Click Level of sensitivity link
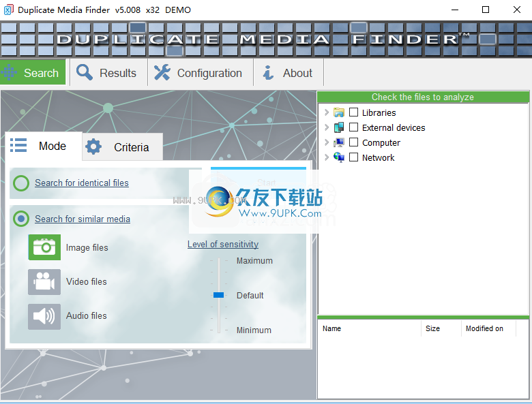Viewport: 532px width, 404px height. tap(223, 245)
